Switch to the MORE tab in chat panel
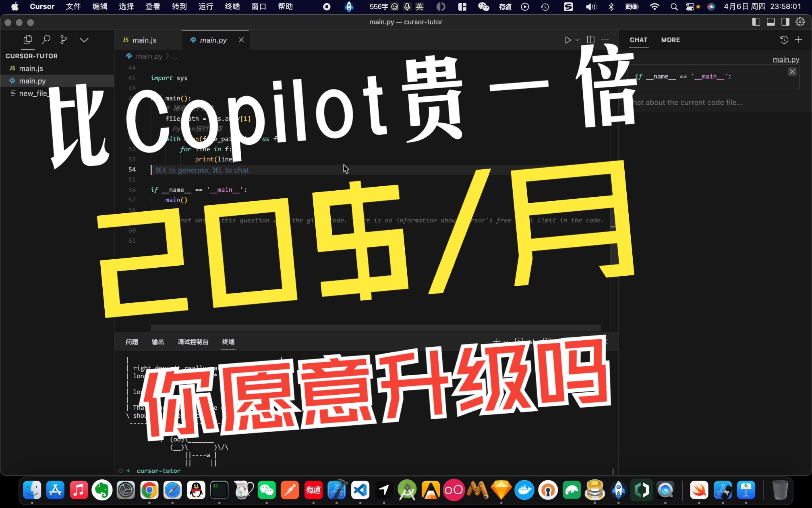 670,40
